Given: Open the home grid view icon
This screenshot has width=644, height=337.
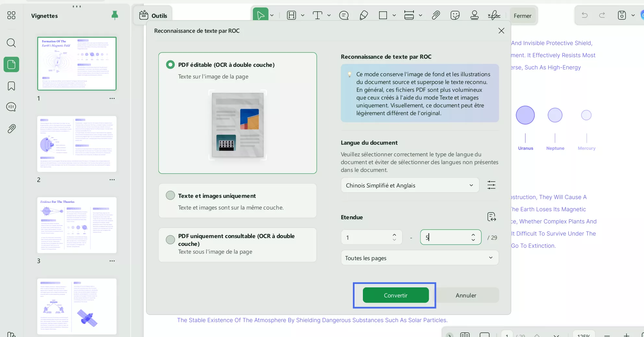Looking at the screenshot, I should (11, 15).
